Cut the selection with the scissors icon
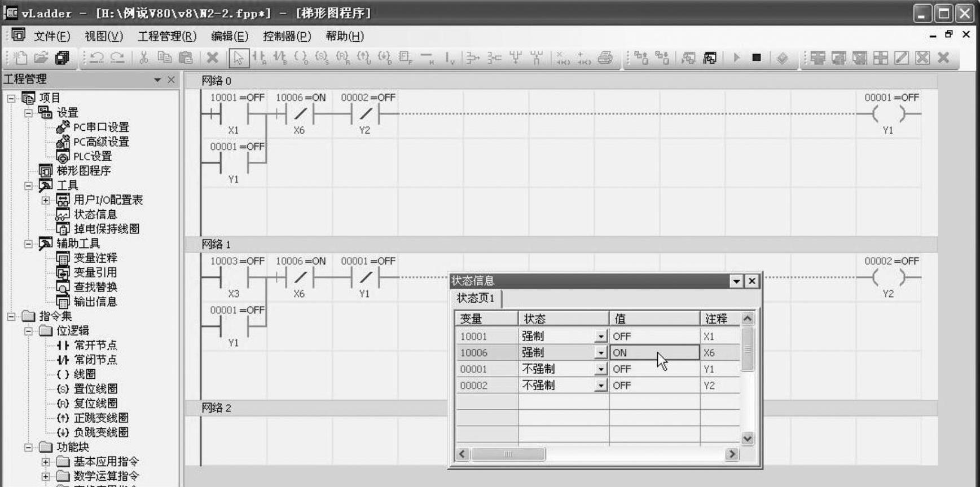Screen dimensions: 980x487 144,57
